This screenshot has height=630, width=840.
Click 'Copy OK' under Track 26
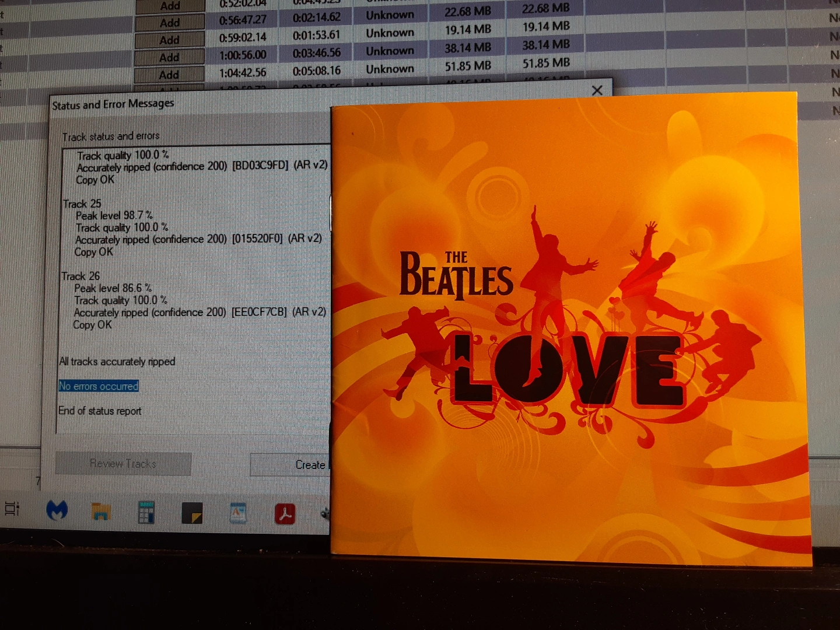[92, 325]
